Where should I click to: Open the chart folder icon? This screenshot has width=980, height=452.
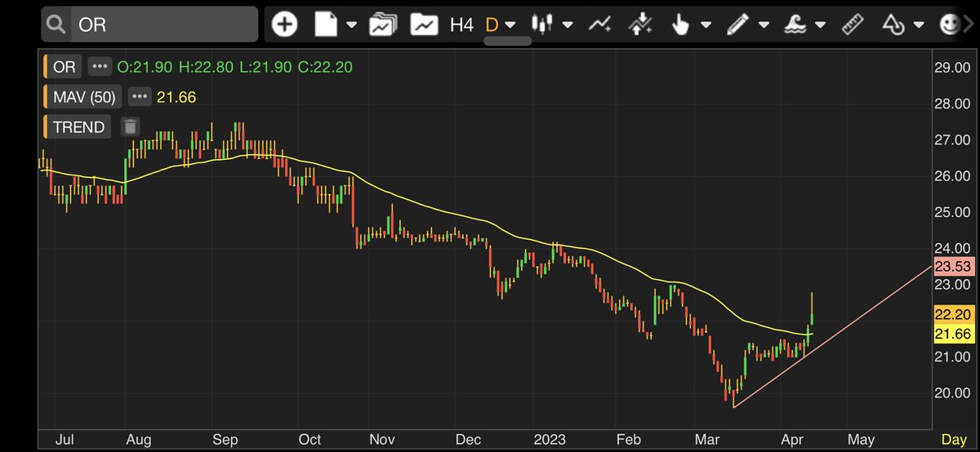click(x=424, y=24)
